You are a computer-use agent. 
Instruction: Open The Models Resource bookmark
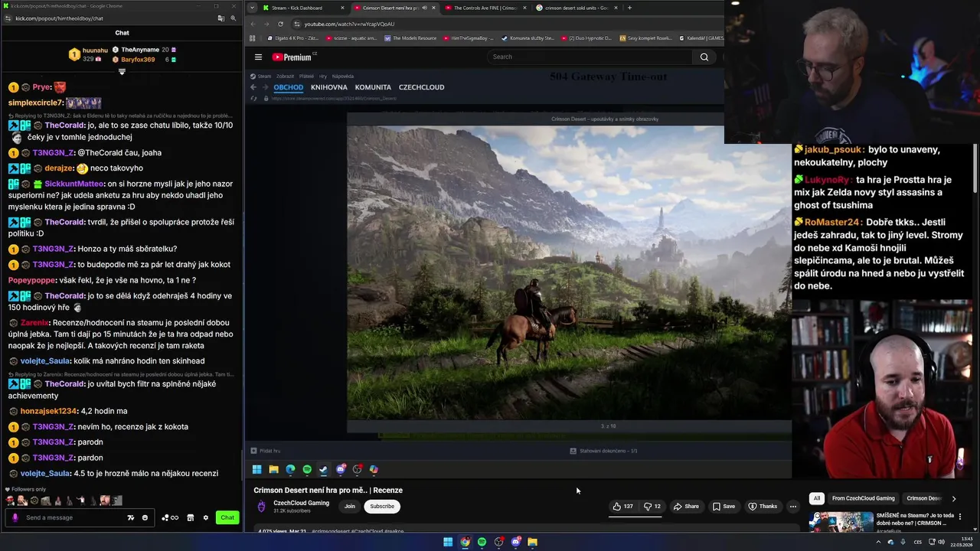click(x=411, y=37)
